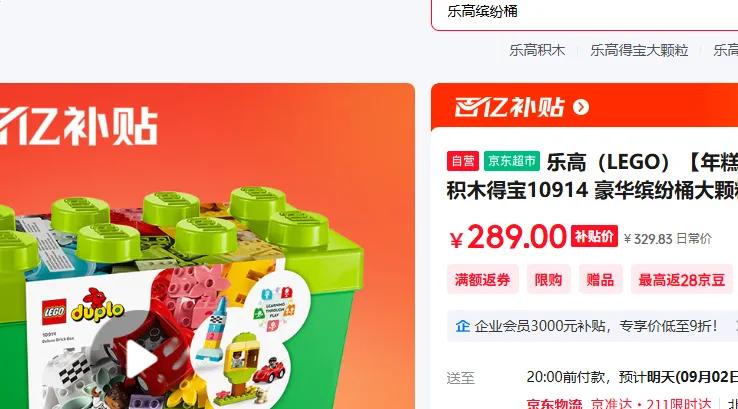
Task: Click the 百亿补贴 logo on product image
Action: pyautogui.click(x=79, y=126)
